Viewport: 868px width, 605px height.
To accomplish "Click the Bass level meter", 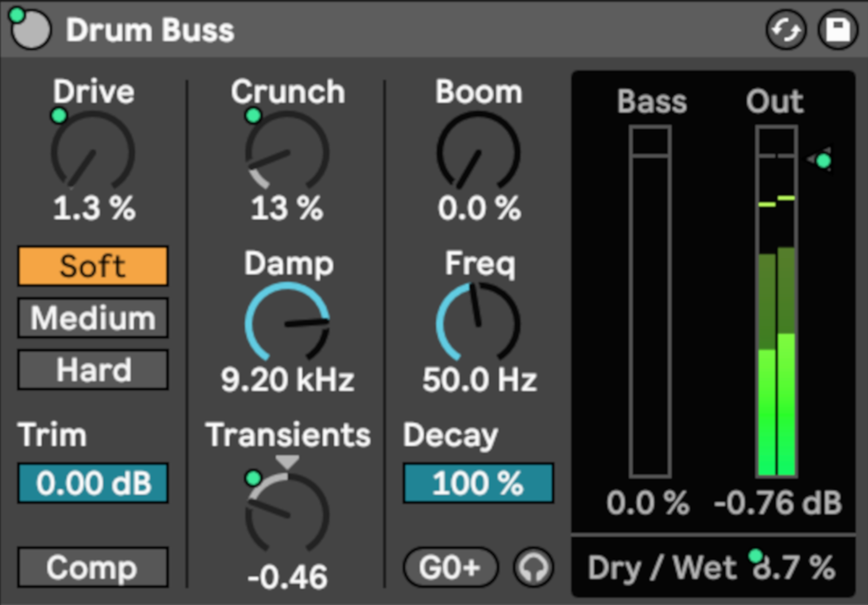I will [650, 302].
